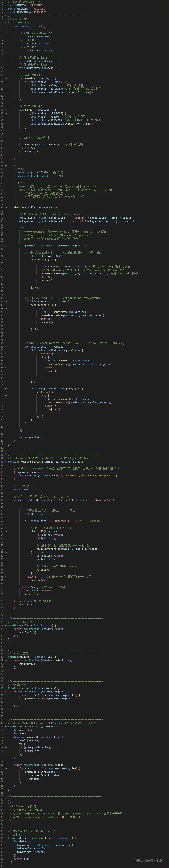Image resolution: width=169 pixels, height=868 pixels.
Task: Click the const RESOLVED = 'RESOLVED' line
Action: point(27,9)
